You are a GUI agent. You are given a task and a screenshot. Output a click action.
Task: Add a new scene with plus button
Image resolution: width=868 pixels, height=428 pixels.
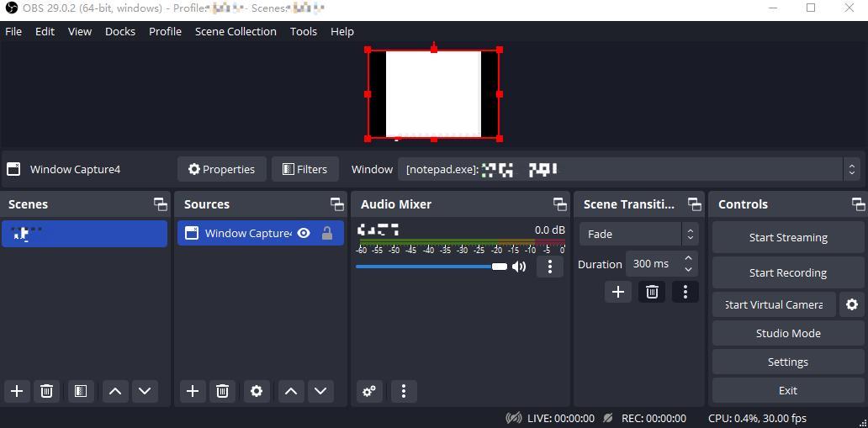click(x=17, y=392)
